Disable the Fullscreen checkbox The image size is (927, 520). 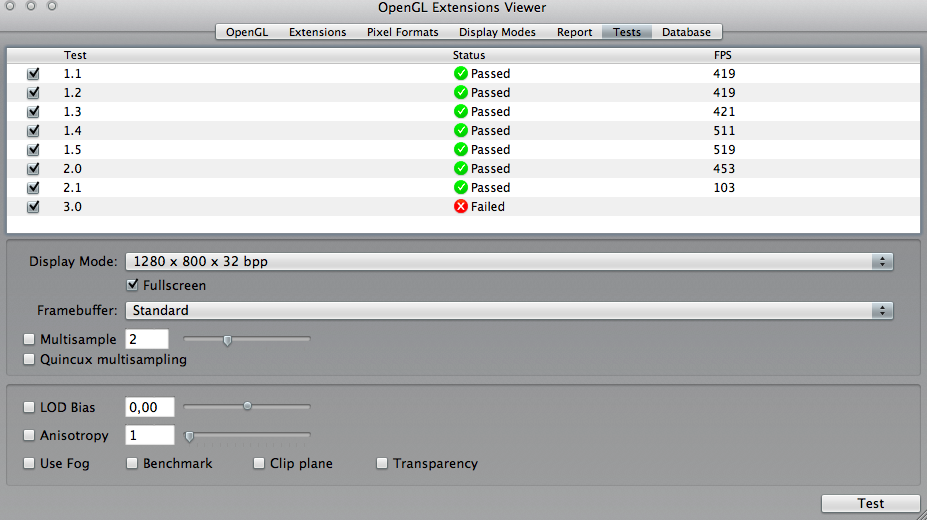pos(132,285)
